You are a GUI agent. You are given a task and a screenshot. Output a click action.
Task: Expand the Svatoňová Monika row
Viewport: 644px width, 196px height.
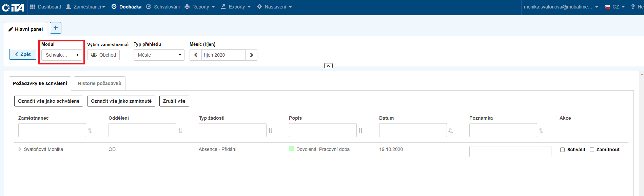pyautogui.click(x=20, y=149)
